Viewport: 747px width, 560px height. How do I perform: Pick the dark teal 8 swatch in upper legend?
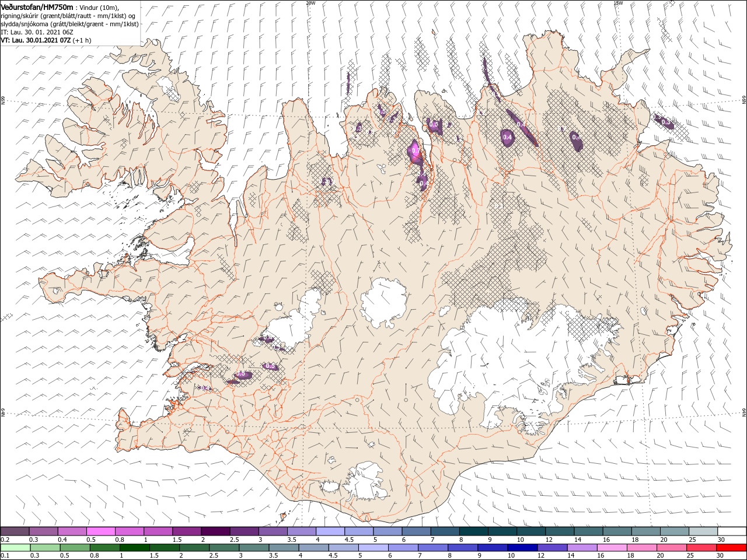click(x=474, y=531)
